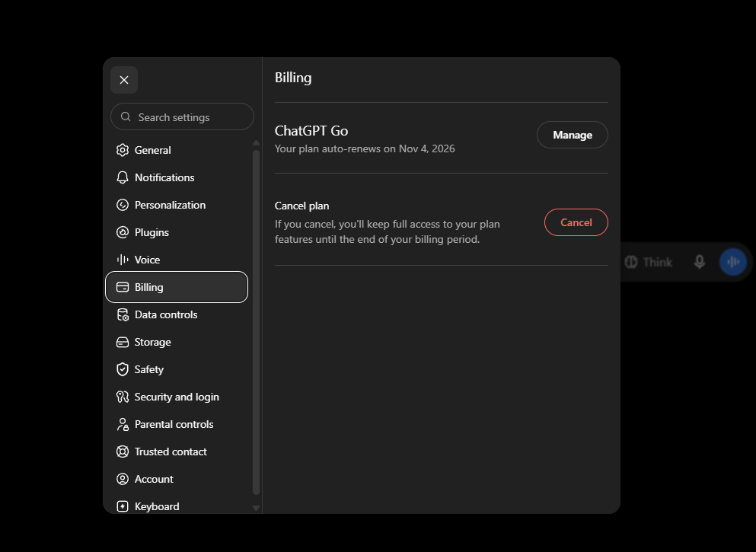The image size is (756, 552).
Task: Switch to the Voice settings tab
Action: coord(177,260)
